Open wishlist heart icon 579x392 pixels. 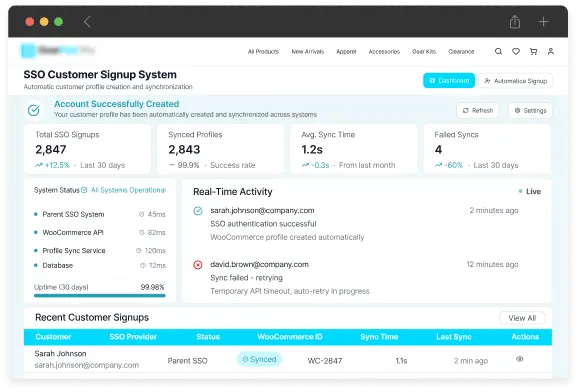click(516, 51)
